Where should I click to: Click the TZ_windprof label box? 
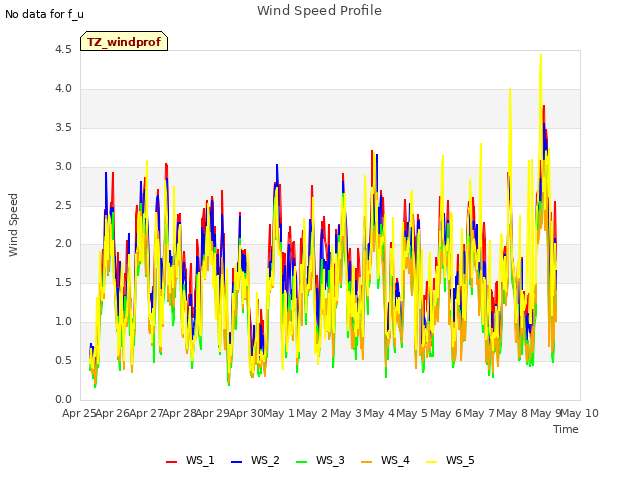click(124, 41)
